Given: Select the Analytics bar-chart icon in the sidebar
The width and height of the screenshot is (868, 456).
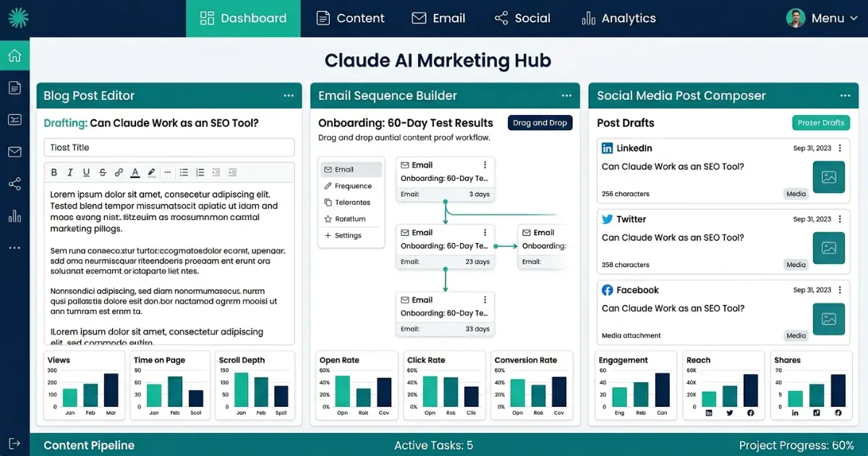Looking at the screenshot, I should [x=14, y=215].
